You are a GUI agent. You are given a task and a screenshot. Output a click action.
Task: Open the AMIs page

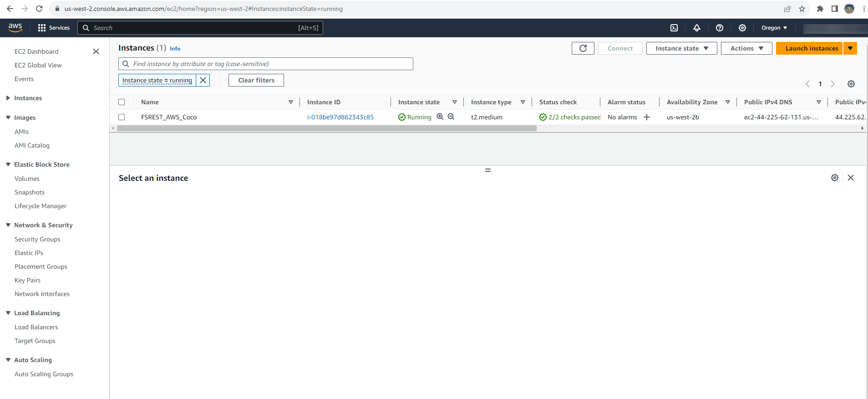tap(21, 132)
